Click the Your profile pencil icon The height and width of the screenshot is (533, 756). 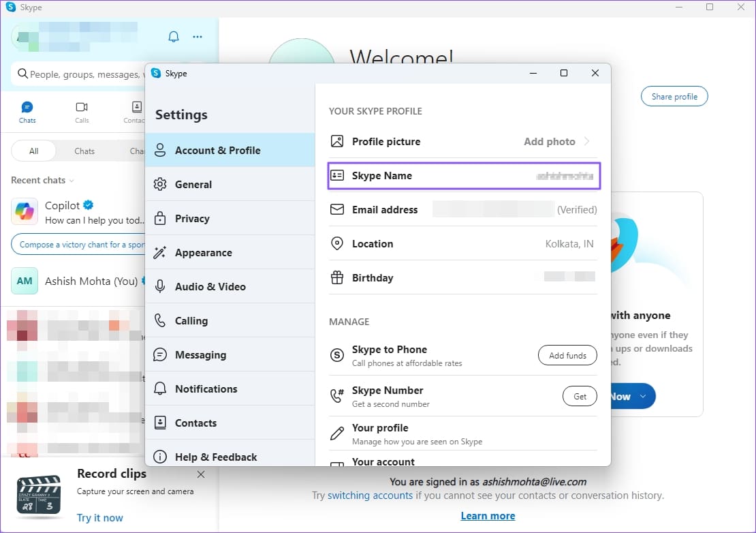click(x=336, y=433)
